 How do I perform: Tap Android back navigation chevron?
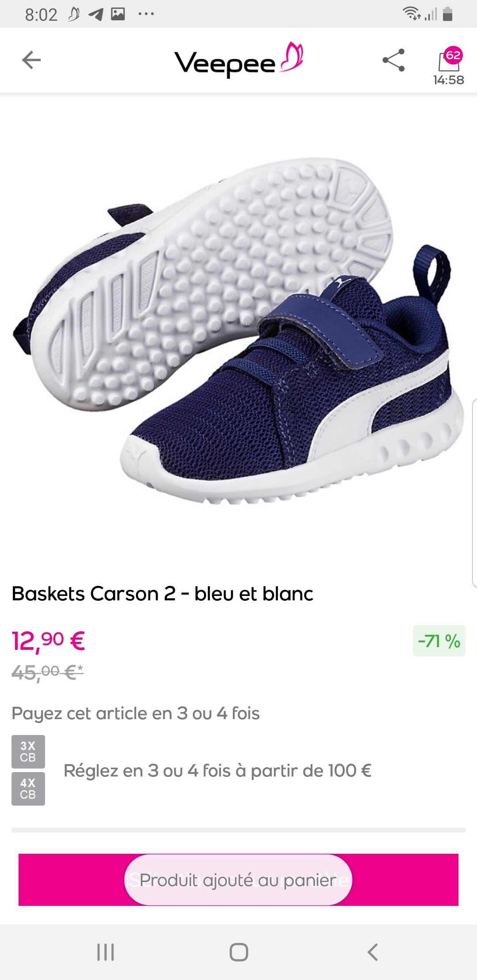pyautogui.click(x=372, y=952)
